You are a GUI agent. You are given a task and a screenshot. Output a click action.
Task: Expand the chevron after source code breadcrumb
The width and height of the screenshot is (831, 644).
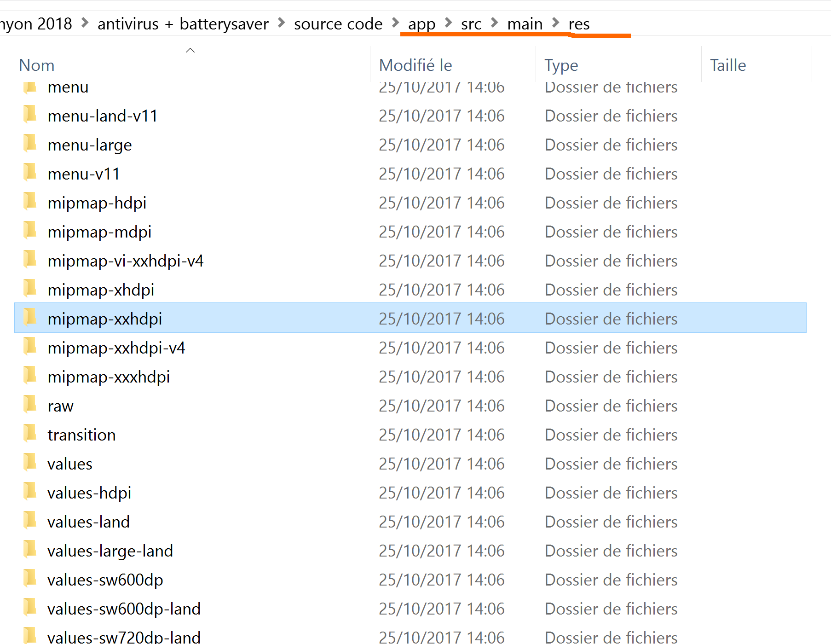click(395, 23)
